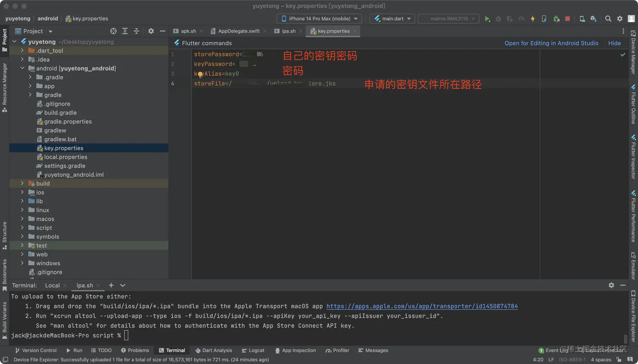Viewport: 638px width, 364px height.
Task: Hide the Project tool window
Action: pyautogui.click(x=162, y=31)
